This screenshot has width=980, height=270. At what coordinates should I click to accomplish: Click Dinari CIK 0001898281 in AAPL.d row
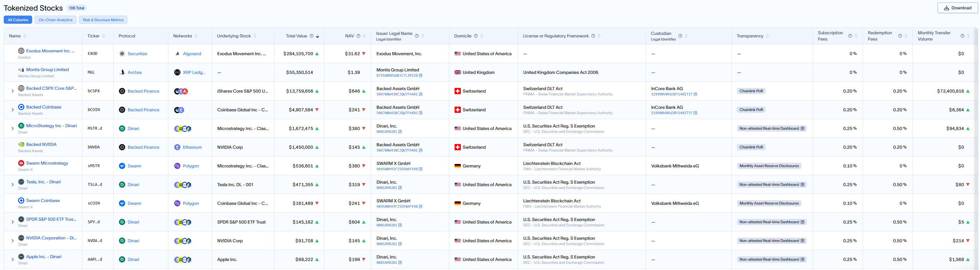[387, 263]
